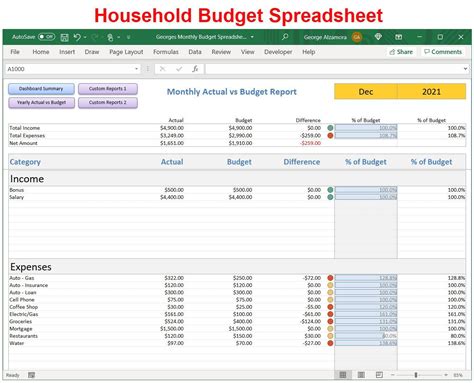Click the yellow indicator on Auto - Insurance row

(330, 285)
